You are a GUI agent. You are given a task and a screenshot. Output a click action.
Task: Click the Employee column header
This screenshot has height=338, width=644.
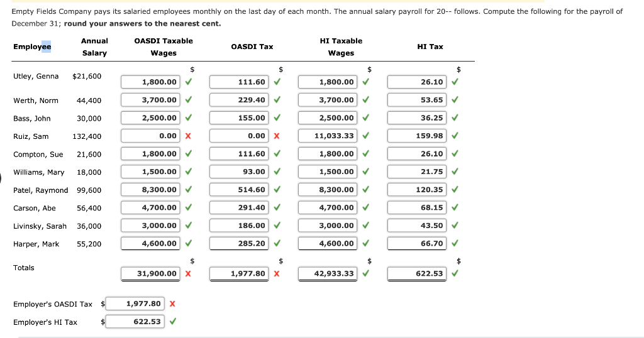[x=32, y=46]
